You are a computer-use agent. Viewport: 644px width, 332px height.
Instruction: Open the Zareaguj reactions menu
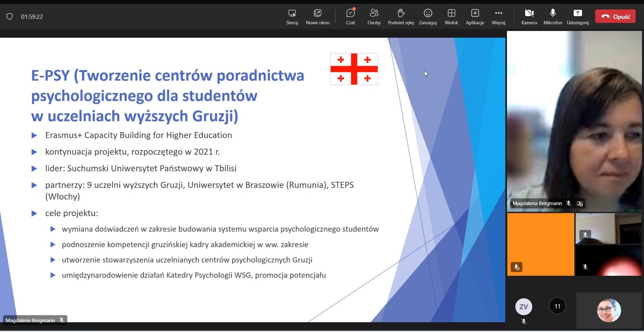click(428, 16)
